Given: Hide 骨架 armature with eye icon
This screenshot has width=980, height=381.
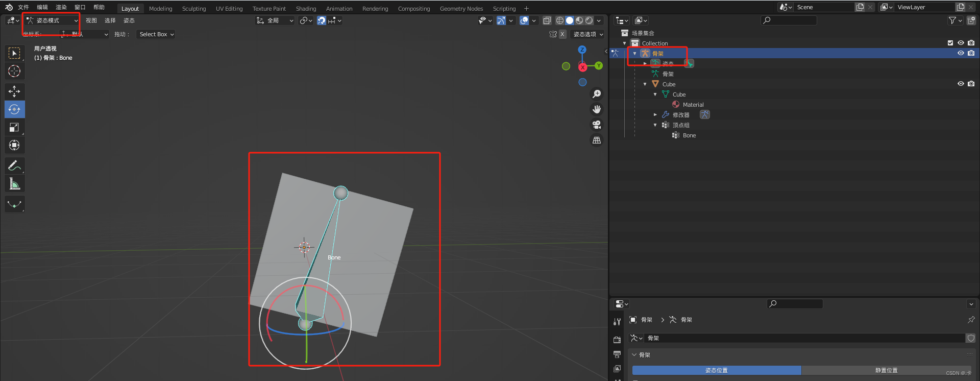Looking at the screenshot, I should 961,53.
